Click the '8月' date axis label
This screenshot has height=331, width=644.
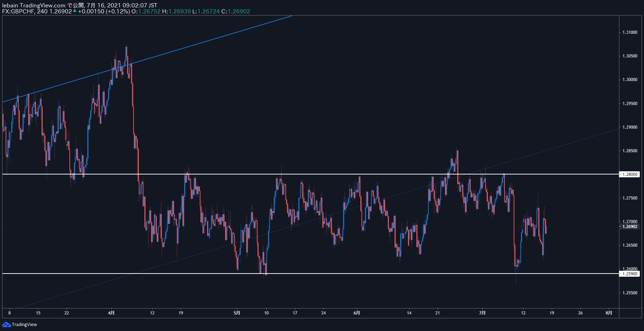[x=609, y=313]
